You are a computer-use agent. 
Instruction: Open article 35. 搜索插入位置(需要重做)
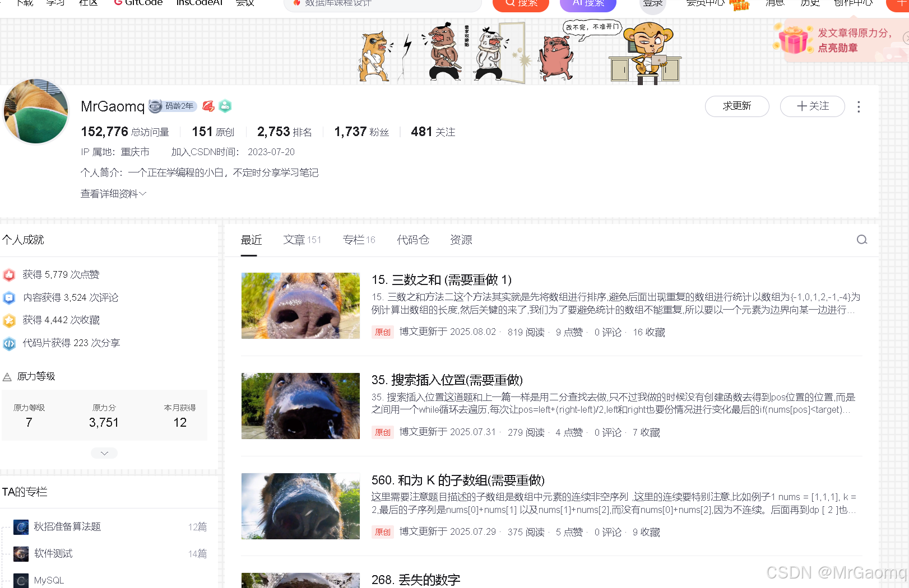point(447,380)
